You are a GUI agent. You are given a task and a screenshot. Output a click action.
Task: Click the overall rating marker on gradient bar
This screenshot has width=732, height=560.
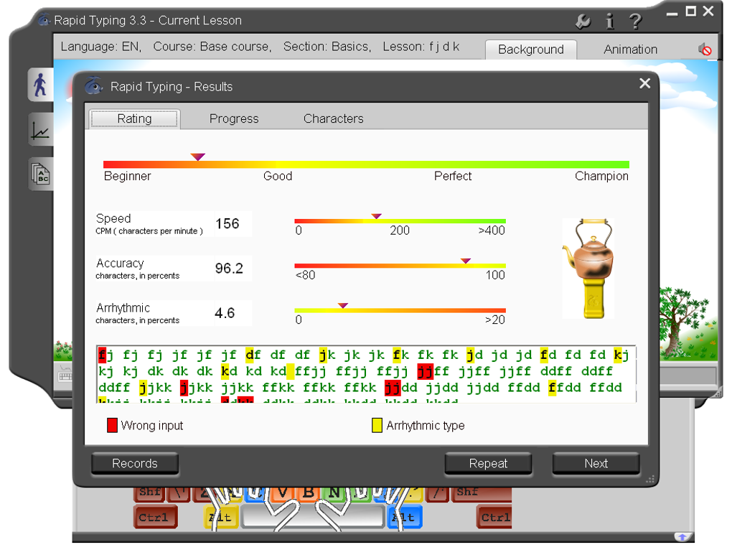click(198, 157)
